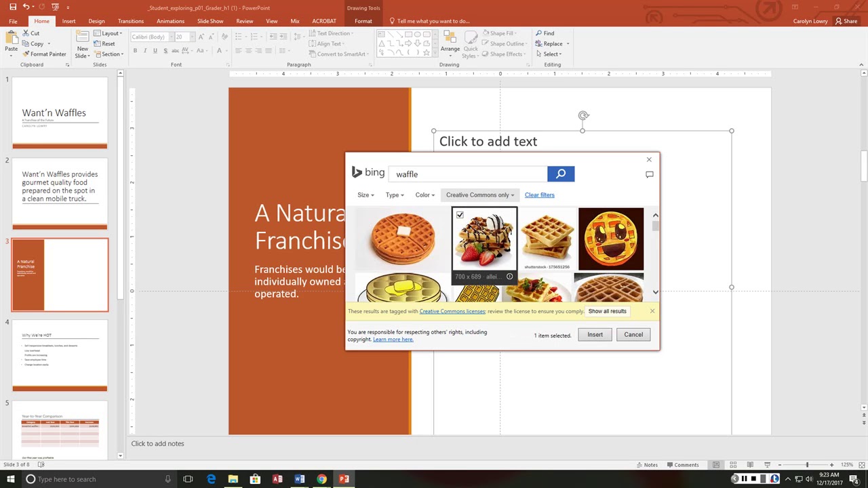Screen dimensions: 868x488
Task: Click the Bing search magnifier button
Action: click(561, 174)
